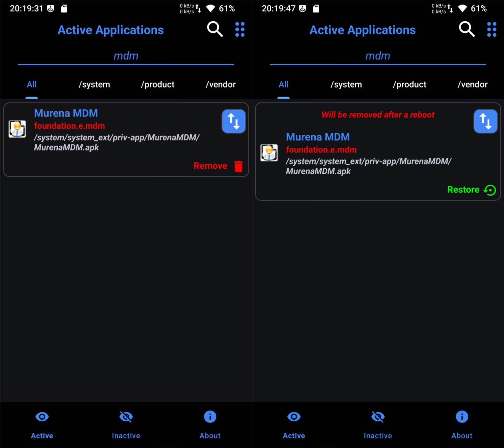The image size is (504, 448).
Task: Open About info icon in left screen
Action: point(210,416)
